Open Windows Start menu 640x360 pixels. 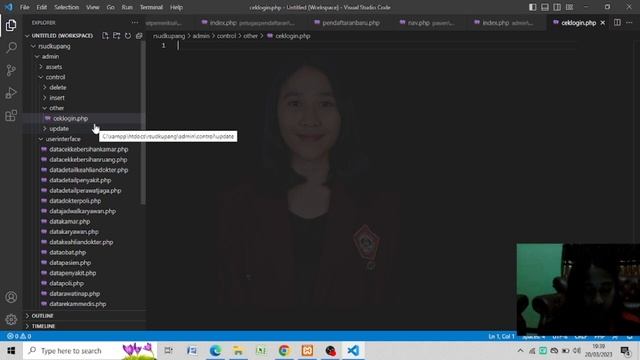[11, 351]
